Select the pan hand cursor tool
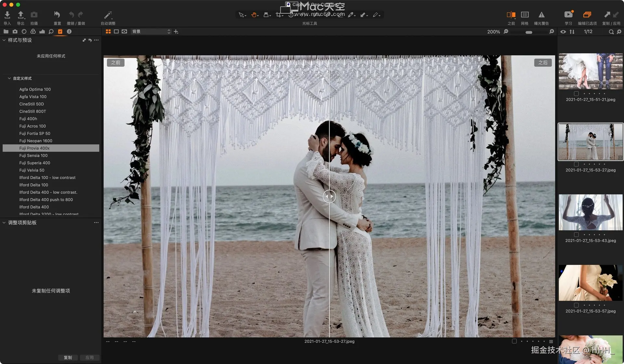This screenshot has height=364, width=624. (254, 15)
